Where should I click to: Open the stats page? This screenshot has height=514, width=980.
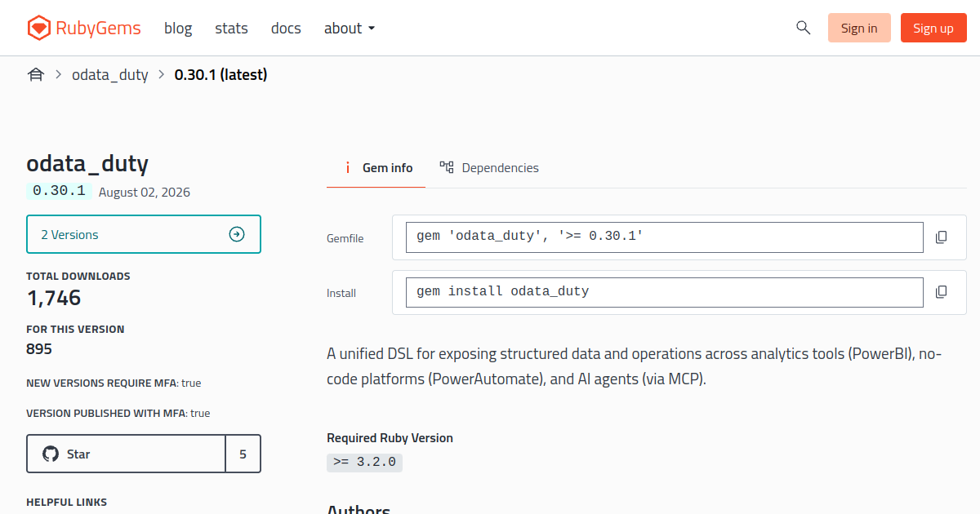click(x=231, y=28)
